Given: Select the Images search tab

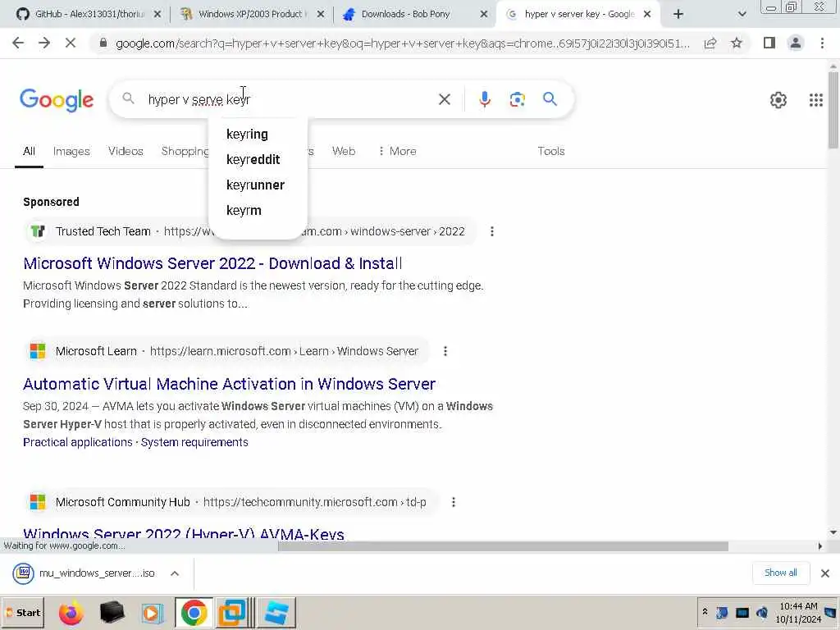Looking at the screenshot, I should point(71,151).
